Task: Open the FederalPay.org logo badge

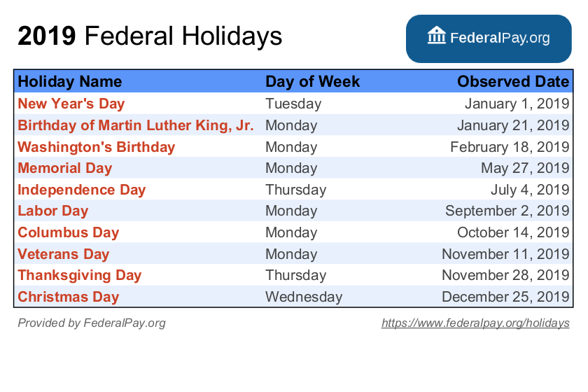Action: tap(489, 38)
